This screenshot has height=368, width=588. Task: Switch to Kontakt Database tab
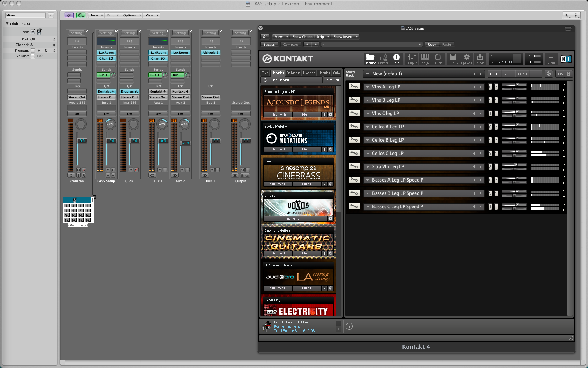293,73
